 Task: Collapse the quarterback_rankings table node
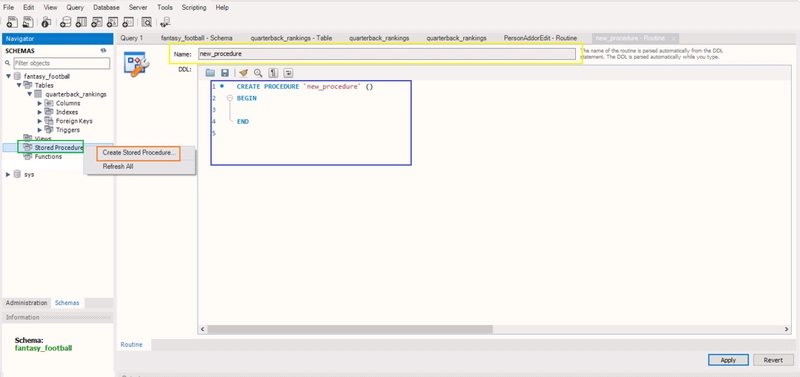click(x=29, y=94)
